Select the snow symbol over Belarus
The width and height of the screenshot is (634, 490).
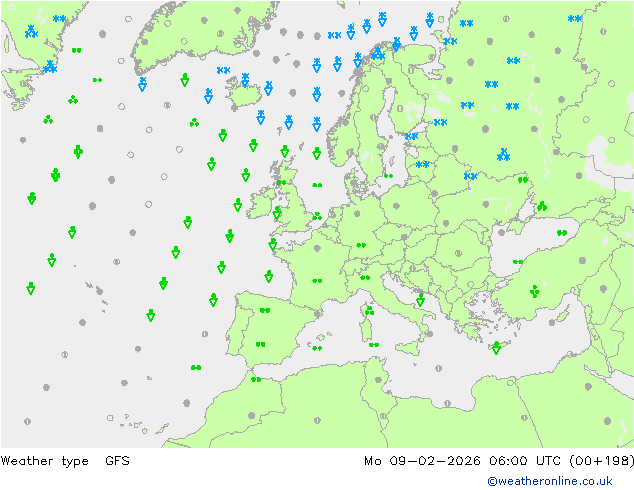click(470, 176)
